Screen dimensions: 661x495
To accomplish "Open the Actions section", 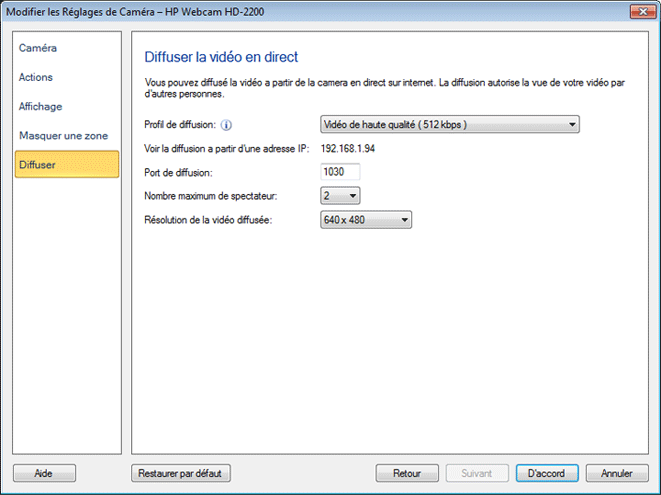I will 36,77.
